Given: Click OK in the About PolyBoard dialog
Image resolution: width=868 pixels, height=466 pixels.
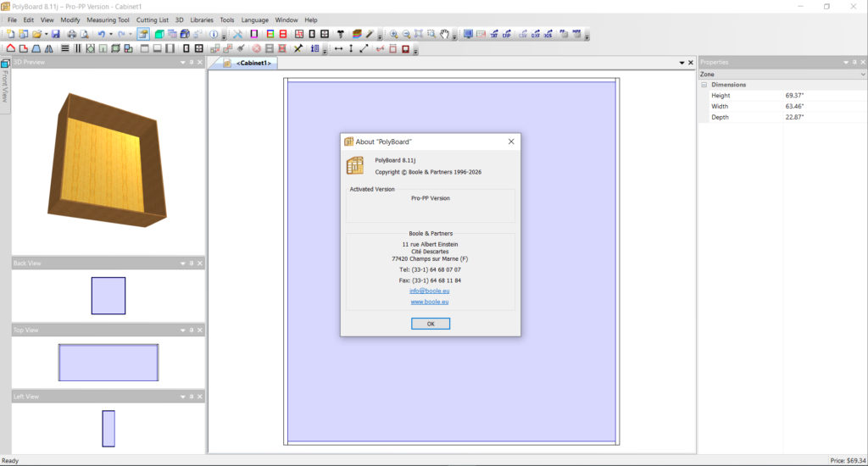Looking at the screenshot, I should pos(431,324).
